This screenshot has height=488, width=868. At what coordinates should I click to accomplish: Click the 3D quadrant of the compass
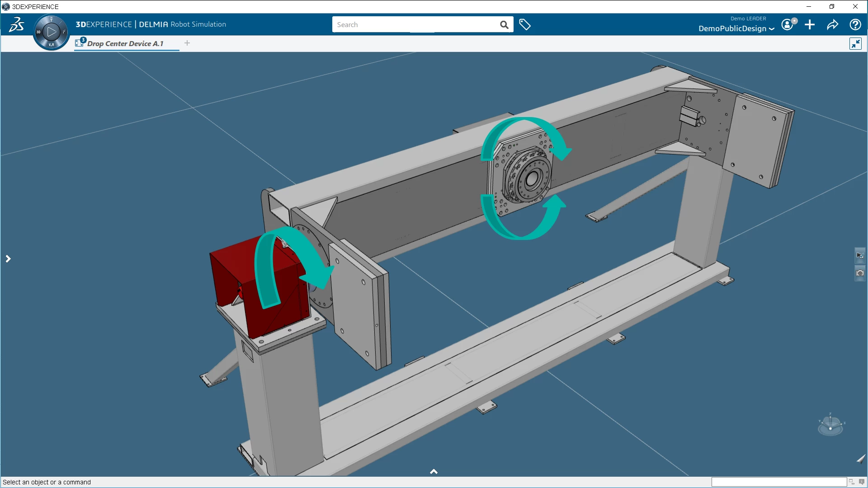coord(39,32)
